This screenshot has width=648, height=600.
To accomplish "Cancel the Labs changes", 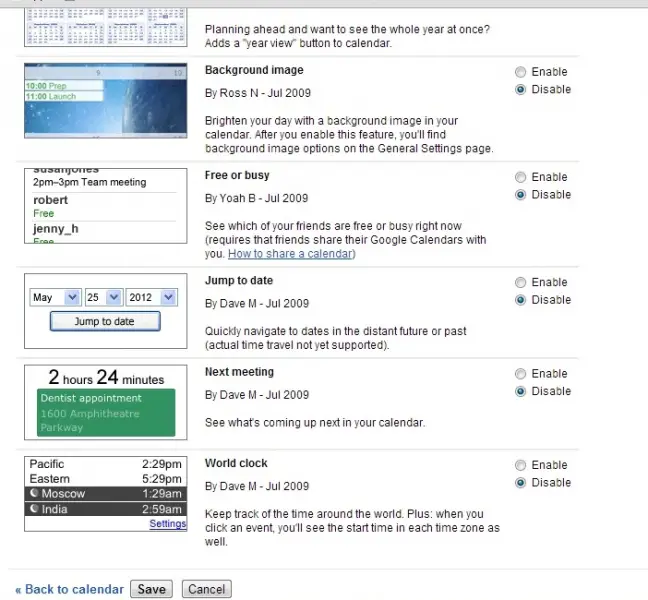I will [x=207, y=589].
